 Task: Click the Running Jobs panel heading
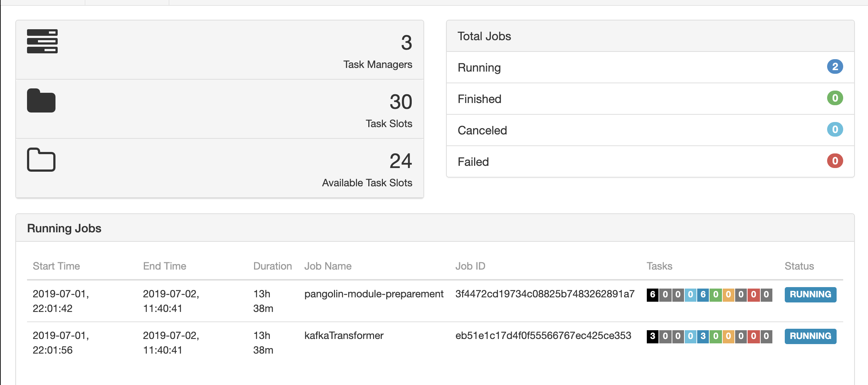point(64,228)
